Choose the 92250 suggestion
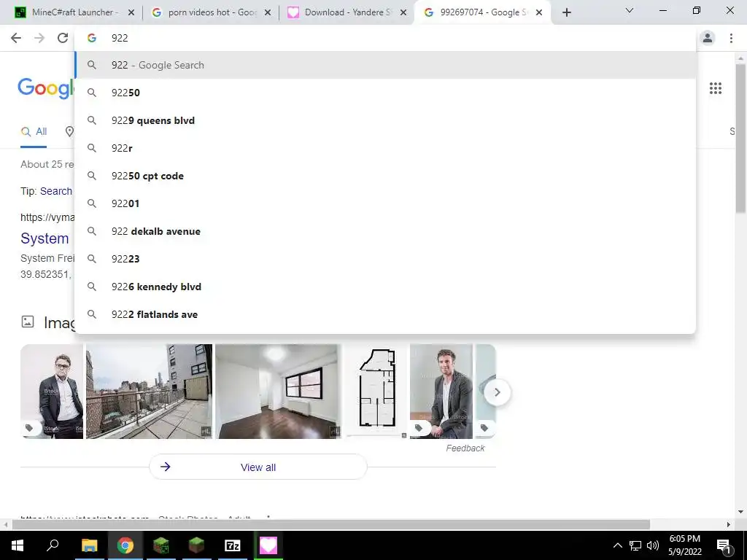 [385, 93]
